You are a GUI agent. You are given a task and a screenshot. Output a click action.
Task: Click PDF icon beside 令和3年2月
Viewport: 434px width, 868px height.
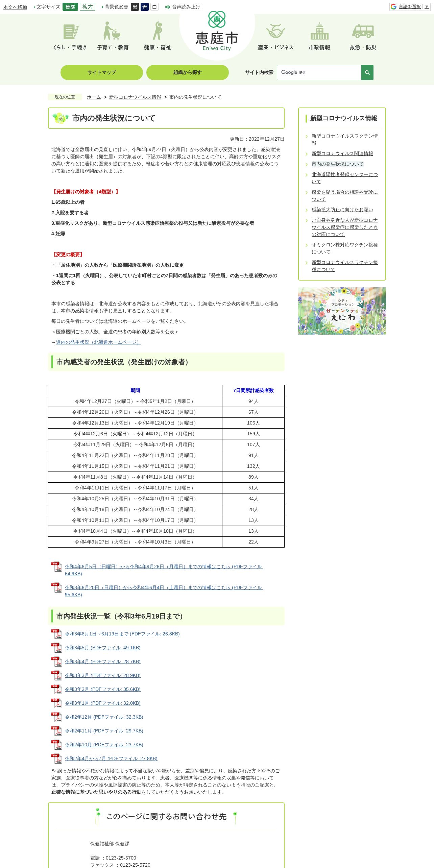point(57,690)
